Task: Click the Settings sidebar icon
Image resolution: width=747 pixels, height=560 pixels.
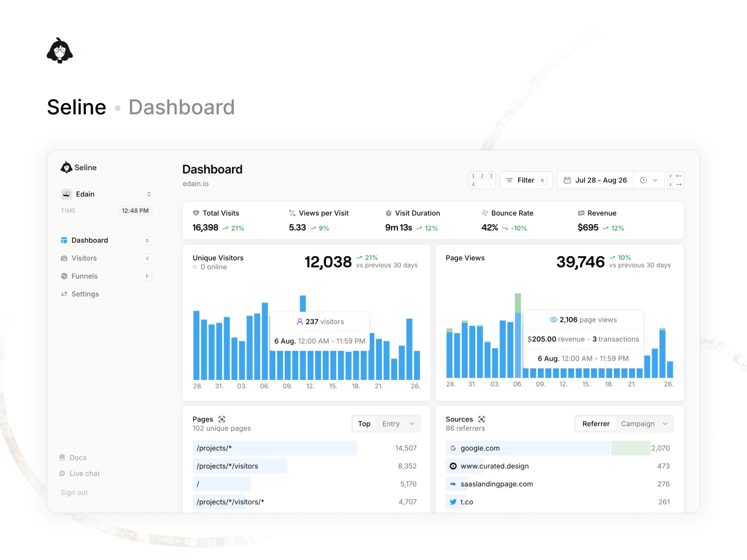Action: pos(64,294)
